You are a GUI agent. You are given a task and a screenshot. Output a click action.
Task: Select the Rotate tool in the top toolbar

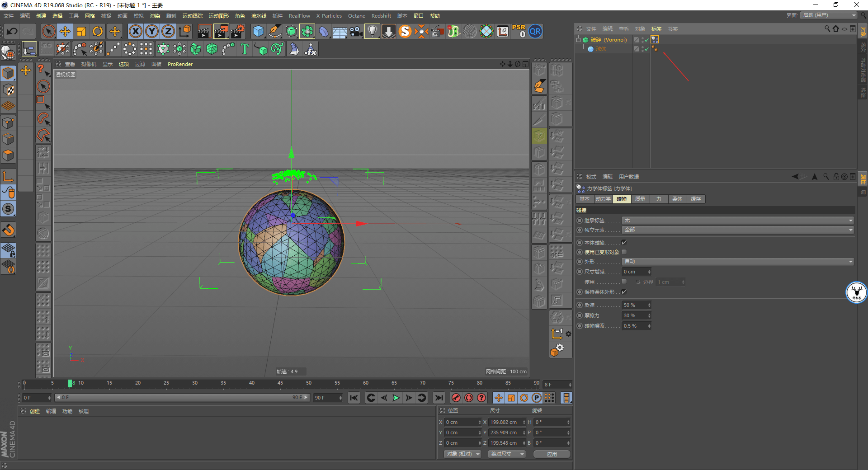click(x=98, y=31)
